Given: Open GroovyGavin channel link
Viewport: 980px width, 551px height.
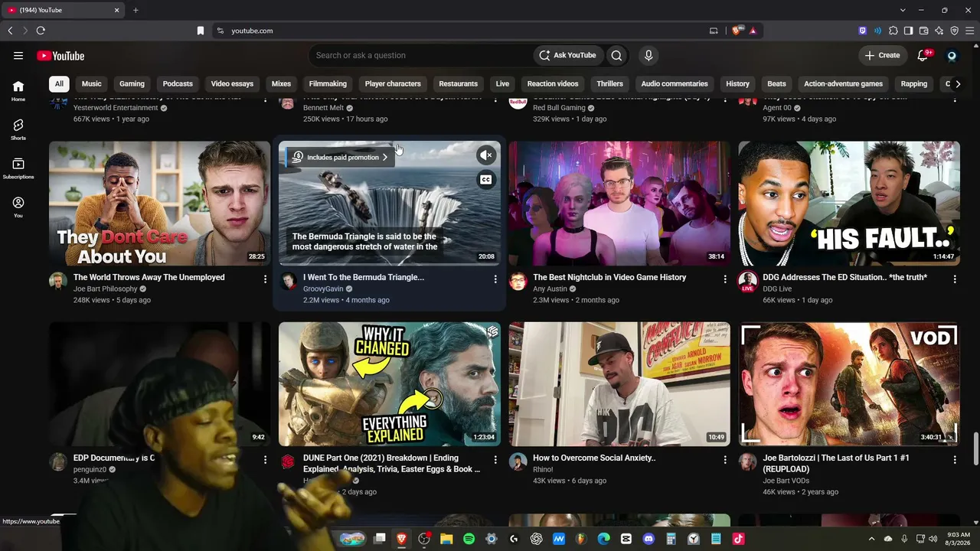Looking at the screenshot, I should (x=323, y=289).
